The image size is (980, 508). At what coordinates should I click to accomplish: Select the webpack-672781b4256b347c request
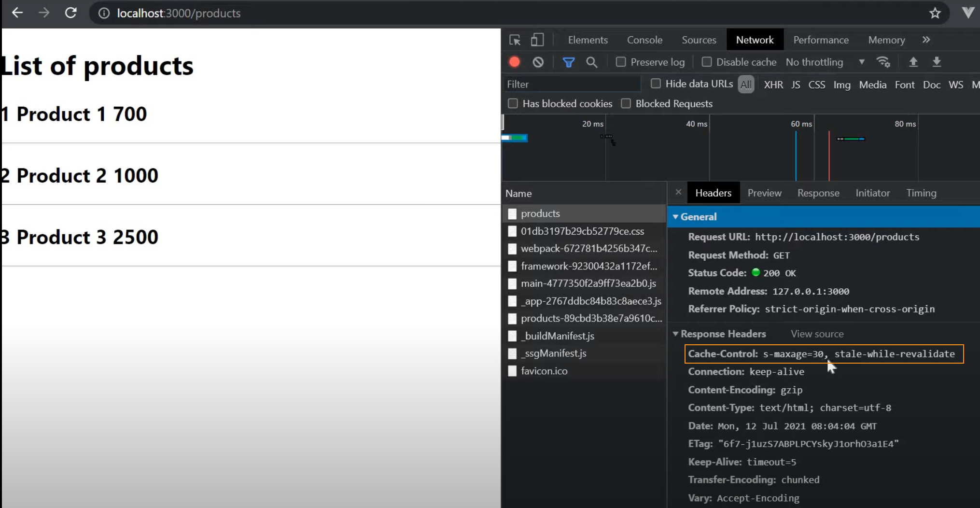click(584, 249)
